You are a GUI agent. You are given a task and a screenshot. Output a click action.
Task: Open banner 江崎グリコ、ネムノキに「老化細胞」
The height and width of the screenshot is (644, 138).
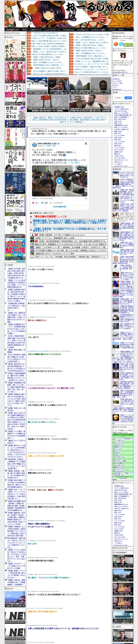(69, 257)
